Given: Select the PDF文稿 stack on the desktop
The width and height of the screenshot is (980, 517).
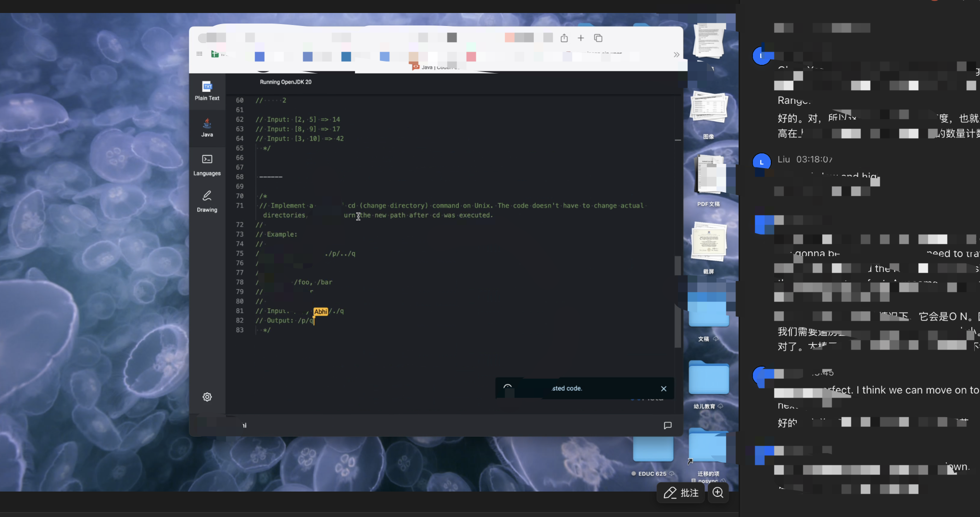Looking at the screenshot, I should 708,182.
